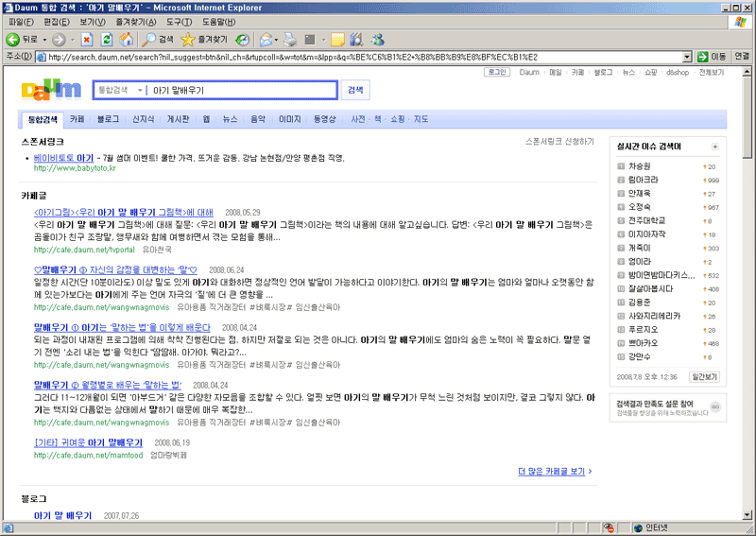Viewport: 756px width, 536px height.
Task: Click the vertical scrollbar down arrow
Action: click(747, 515)
